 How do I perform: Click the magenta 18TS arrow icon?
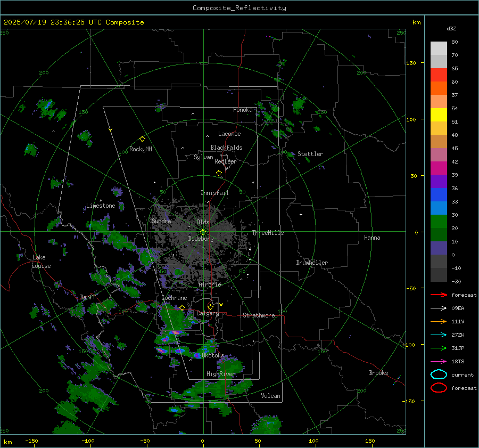point(439,362)
